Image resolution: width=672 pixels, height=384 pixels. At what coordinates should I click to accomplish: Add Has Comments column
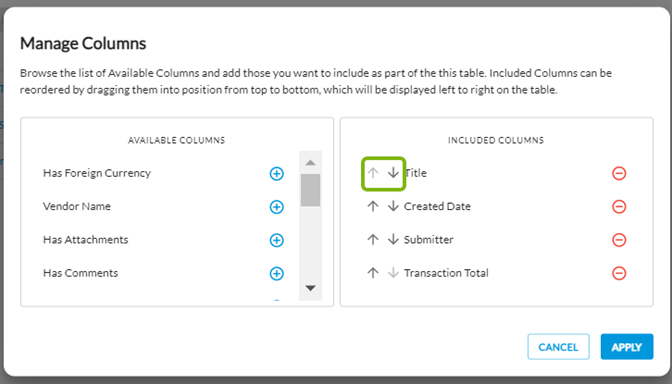276,273
